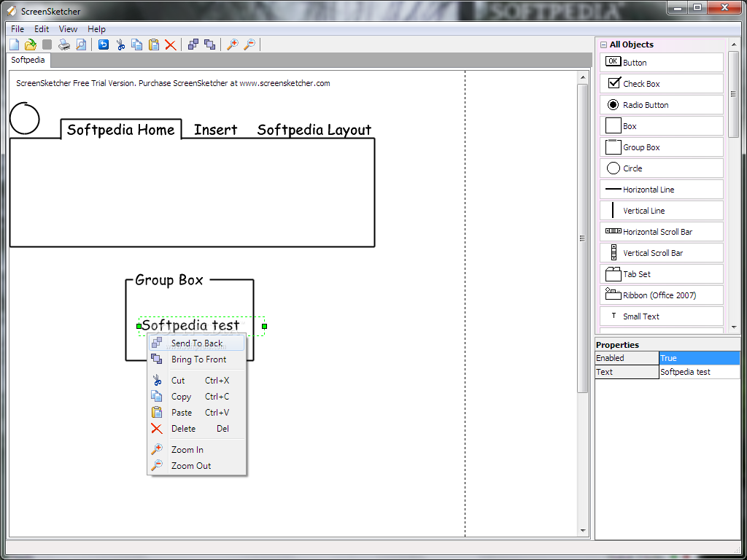
Task: Click the Insert sketch tab on canvas
Action: click(x=215, y=130)
